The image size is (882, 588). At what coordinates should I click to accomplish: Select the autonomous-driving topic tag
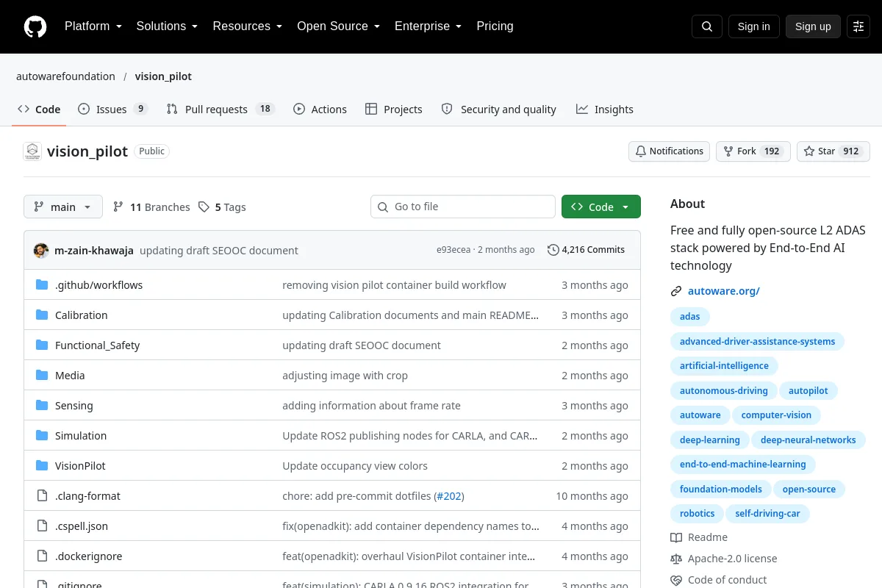pos(723,391)
